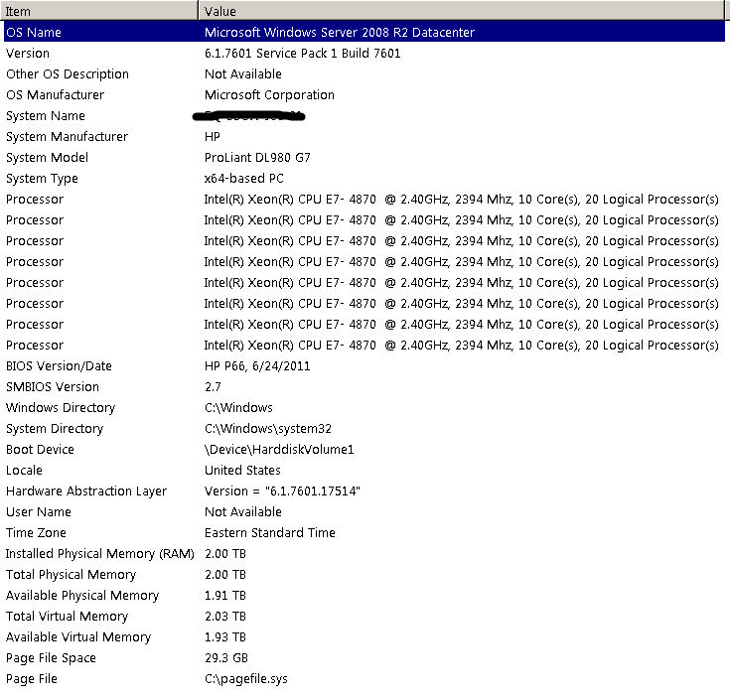Sort by the Value column header
Image resolution: width=730 pixels, height=700 pixels.
pos(462,10)
